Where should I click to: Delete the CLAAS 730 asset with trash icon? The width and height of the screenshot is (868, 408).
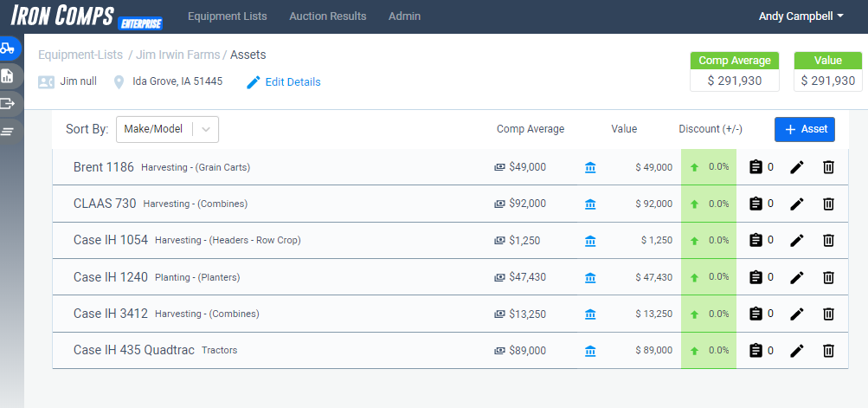click(828, 204)
